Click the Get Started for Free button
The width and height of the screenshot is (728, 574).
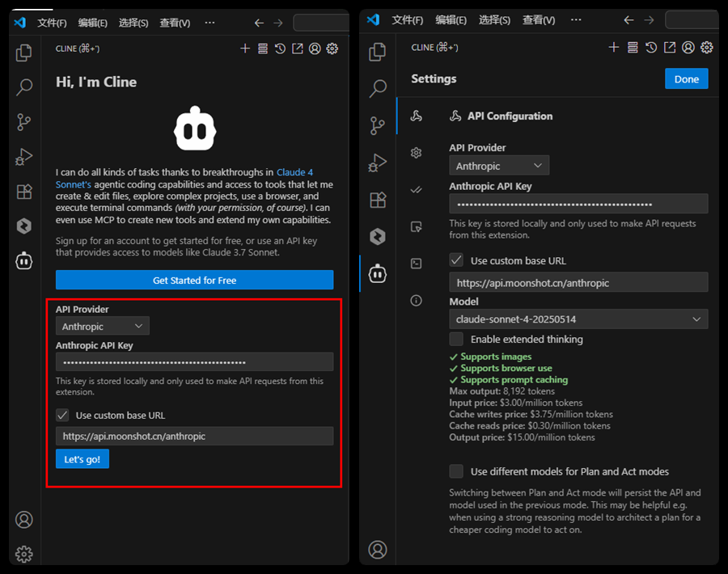click(x=194, y=280)
